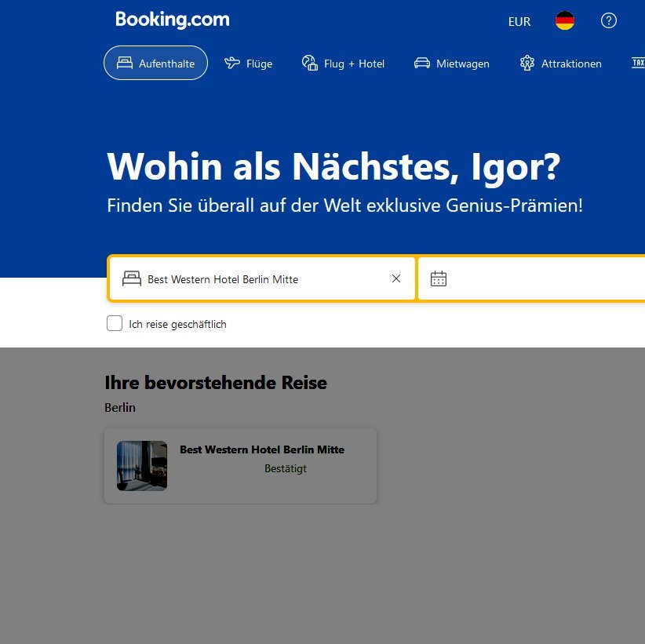Click the bed icon in destination field
Screen dimensions: 645x644
(x=132, y=278)
